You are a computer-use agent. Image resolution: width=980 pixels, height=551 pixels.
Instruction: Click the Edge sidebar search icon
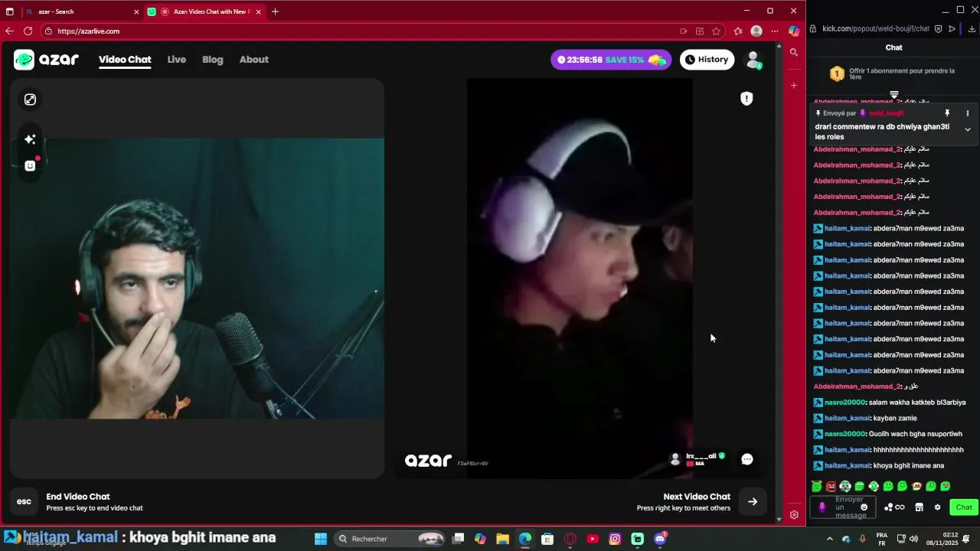(794, 53)
